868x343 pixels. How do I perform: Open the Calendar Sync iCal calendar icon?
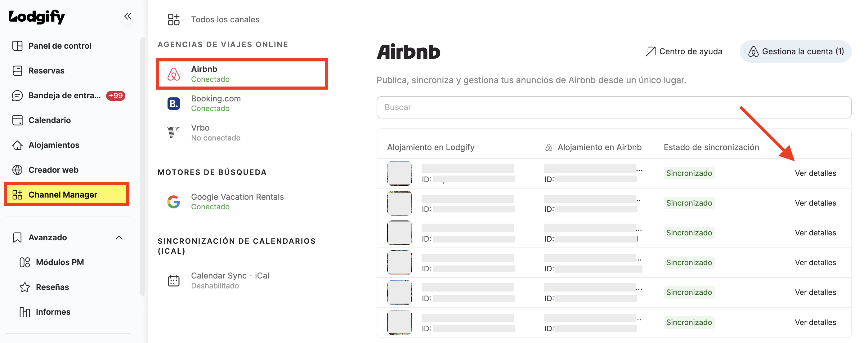click(x=173, y=281)
